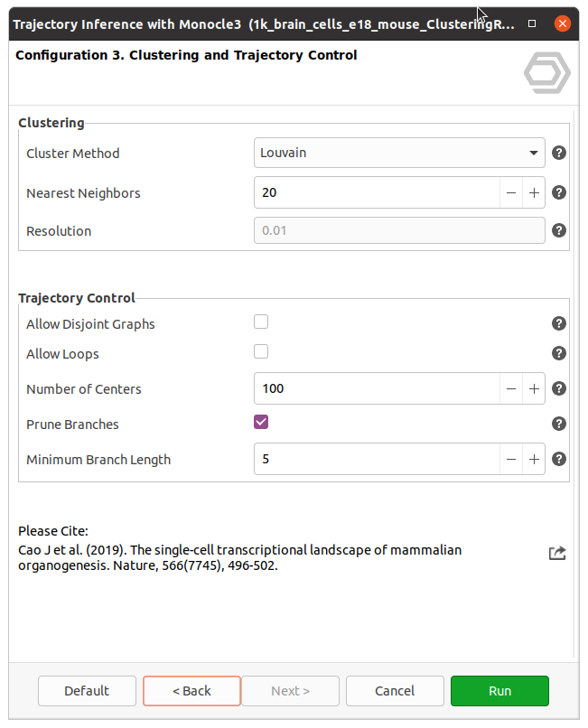
Task: Open help for Number of Centers
Action: [559, 388]
